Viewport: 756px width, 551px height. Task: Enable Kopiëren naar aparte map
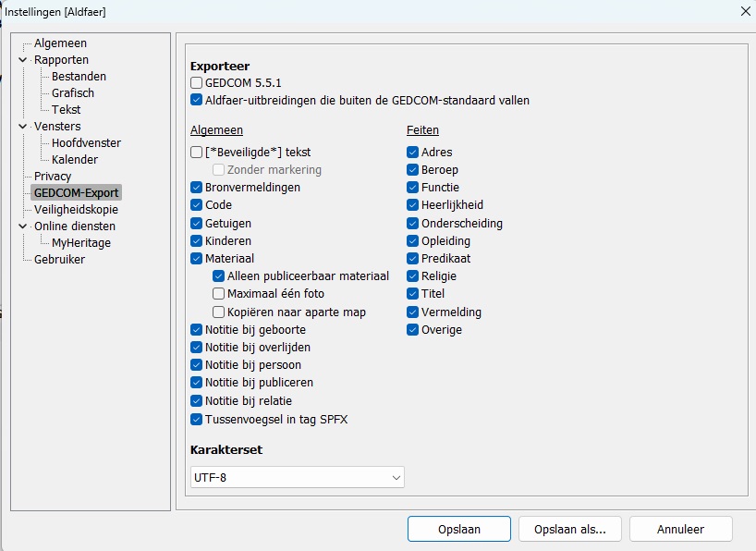219,312
